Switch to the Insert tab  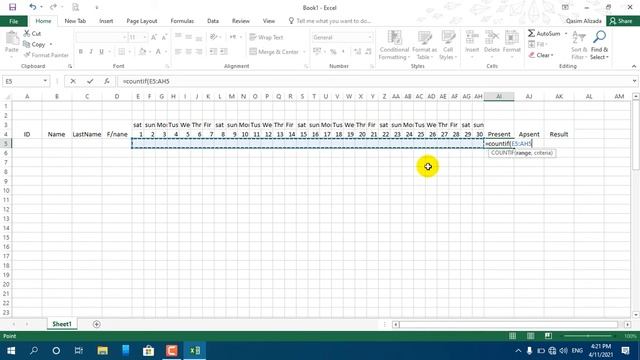[x=106, y=21]
